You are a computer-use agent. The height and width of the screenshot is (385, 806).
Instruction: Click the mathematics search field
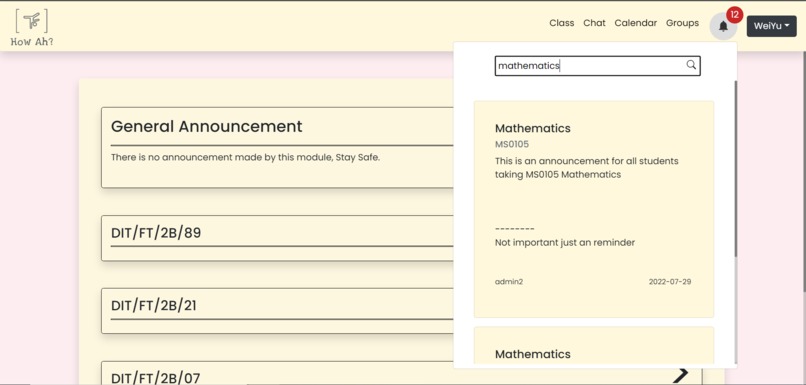point(597,66)
